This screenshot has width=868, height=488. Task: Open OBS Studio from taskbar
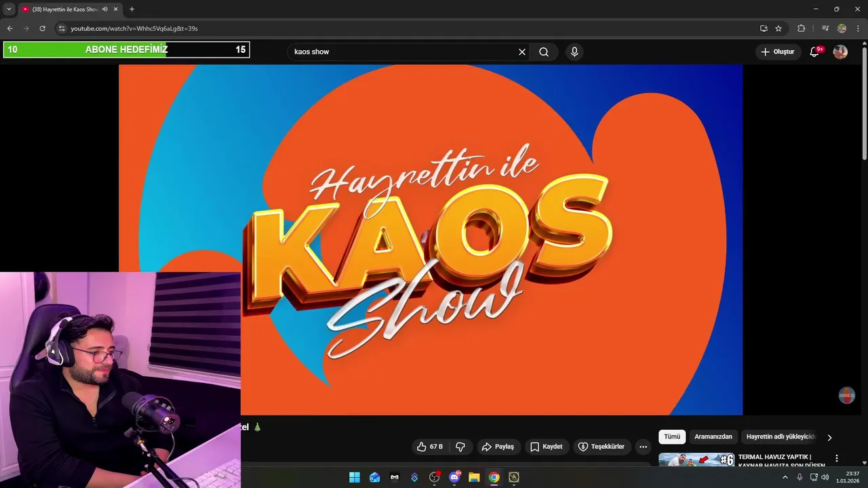(435, 477)
